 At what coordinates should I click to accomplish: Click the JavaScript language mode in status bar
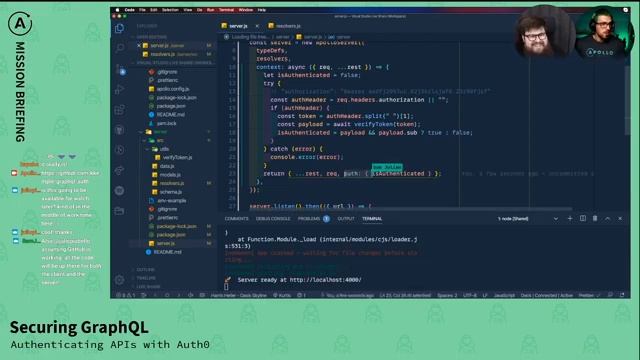(x=504, y=295)
